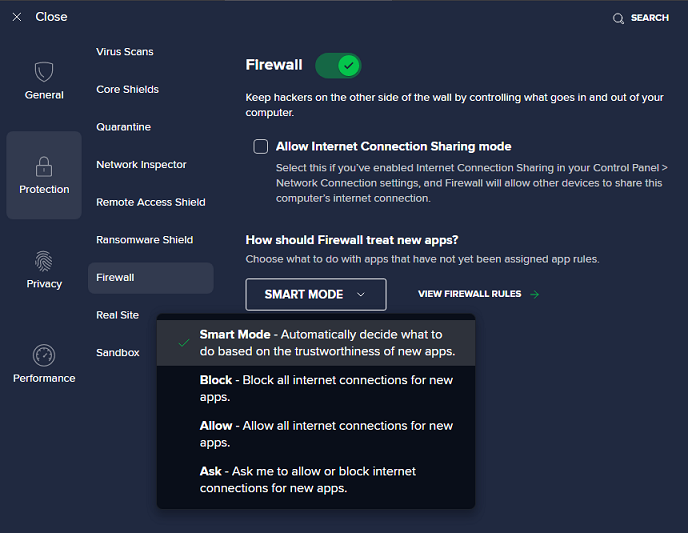Open the Privacy fingerprint section
The width and height of the screenshot is (688, 533).
tap(44, 261)
